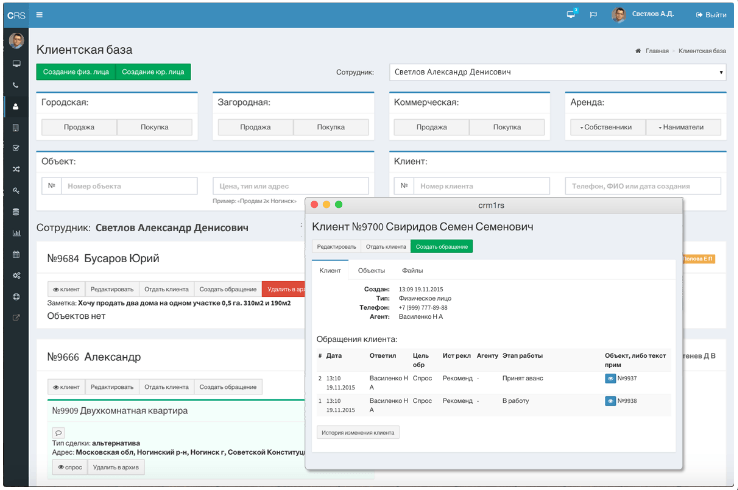Image resolution: width=738 pixels, height=490 pixels.
Task: Open the Сотрудник employee dropdown
Action: pos(557,72)
